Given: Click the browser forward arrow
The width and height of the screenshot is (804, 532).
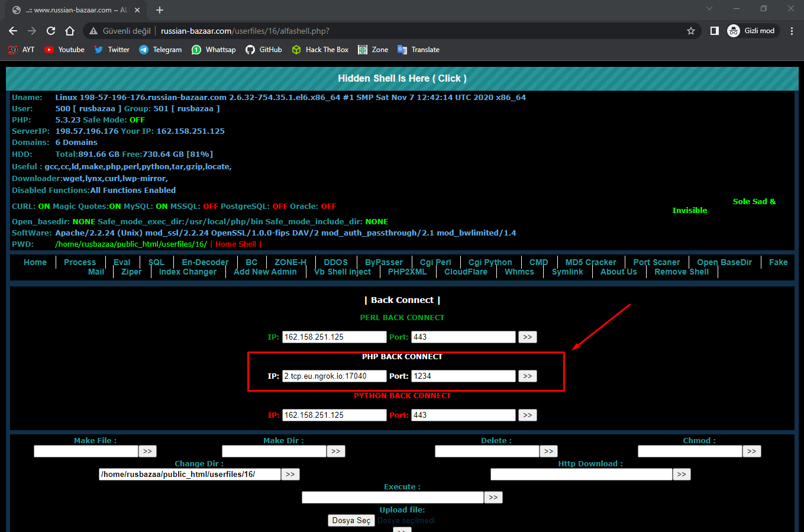Looking at the screenshot, I should pos(32,31).
